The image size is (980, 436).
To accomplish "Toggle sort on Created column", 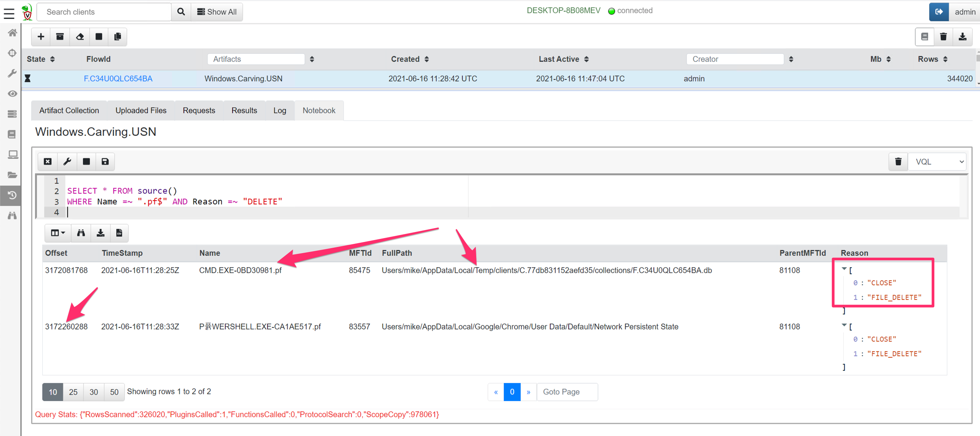I will [427, 59].
